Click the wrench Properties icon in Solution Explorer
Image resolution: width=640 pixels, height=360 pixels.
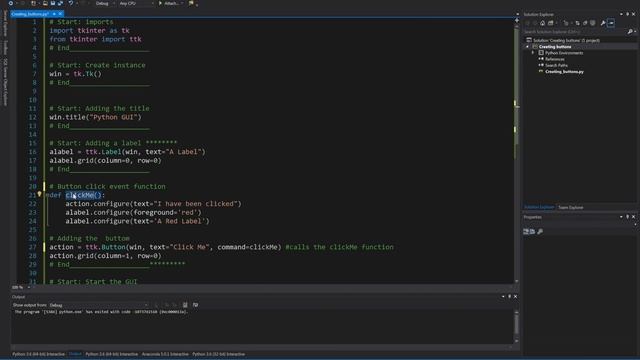click(603, 23)
